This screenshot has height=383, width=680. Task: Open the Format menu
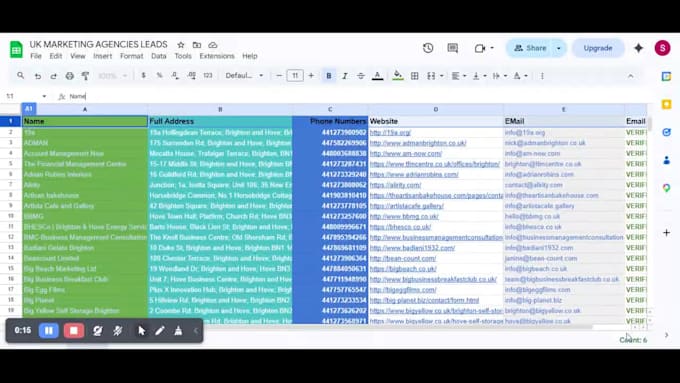131,56
